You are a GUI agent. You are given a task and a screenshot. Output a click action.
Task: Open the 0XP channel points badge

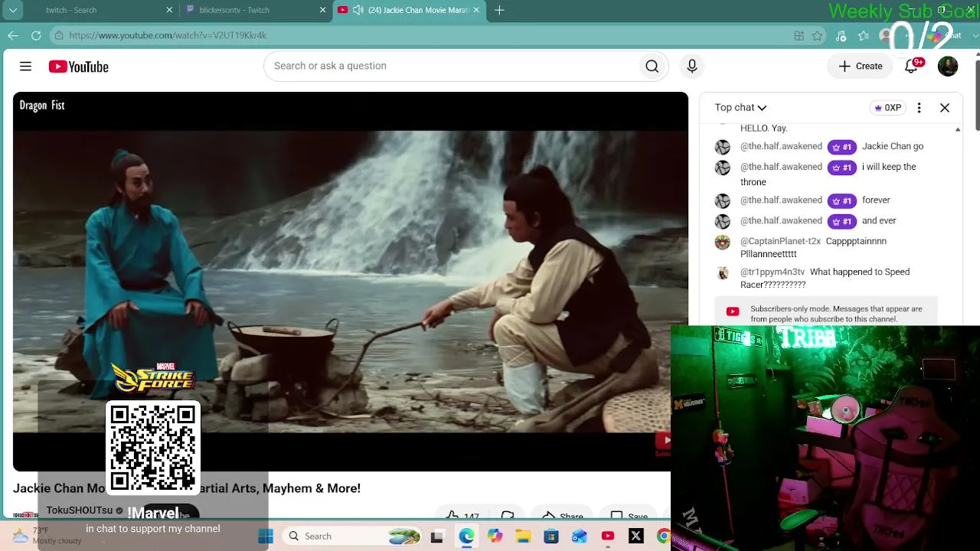coord(887,108)
